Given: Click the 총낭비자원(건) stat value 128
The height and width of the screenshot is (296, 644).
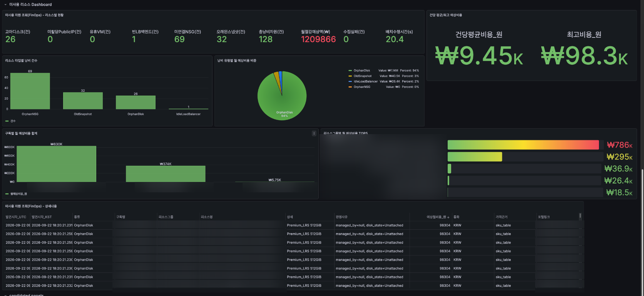Looking at the screenshot, I should 266,39.
